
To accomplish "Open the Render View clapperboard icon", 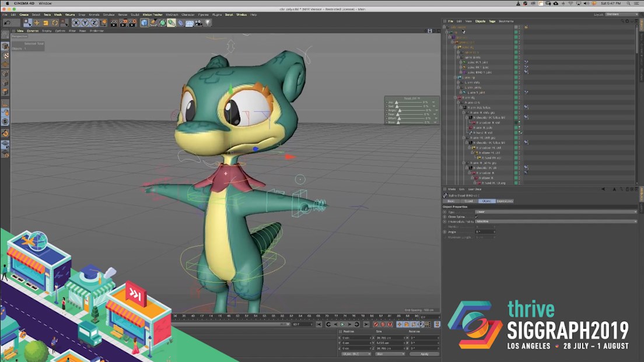I will click(x=114, y=23).
